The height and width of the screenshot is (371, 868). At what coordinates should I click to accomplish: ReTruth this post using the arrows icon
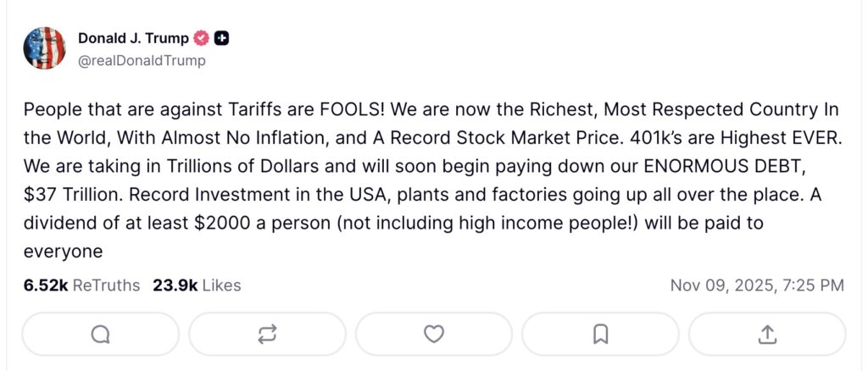pos(267,335)
